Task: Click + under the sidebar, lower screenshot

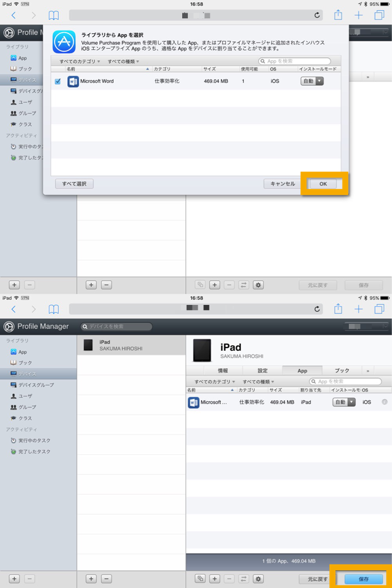Action: coord(14,579)
